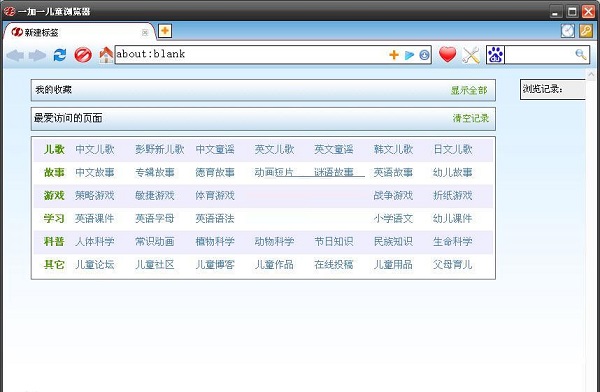Open 在线投稿 link

[x=334, y=264]
